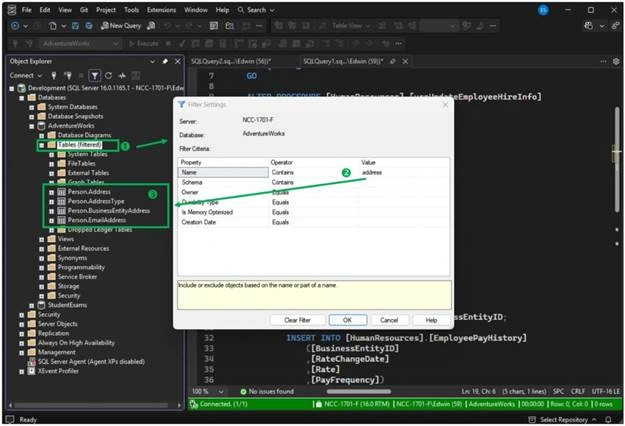Click the Save All icon in main toolbar
625x426 pixels.
89,26
